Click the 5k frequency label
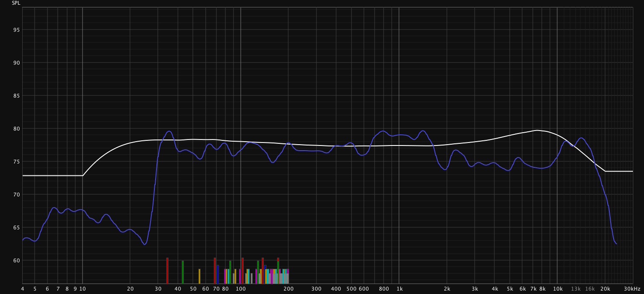644x294 pixels. click(x=510, y=289)
